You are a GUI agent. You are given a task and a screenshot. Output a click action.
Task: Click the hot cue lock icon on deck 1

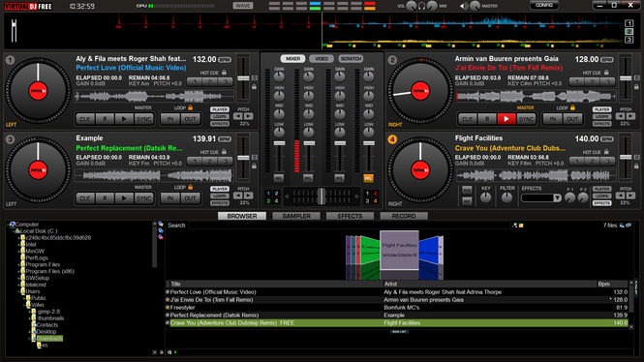225,73
